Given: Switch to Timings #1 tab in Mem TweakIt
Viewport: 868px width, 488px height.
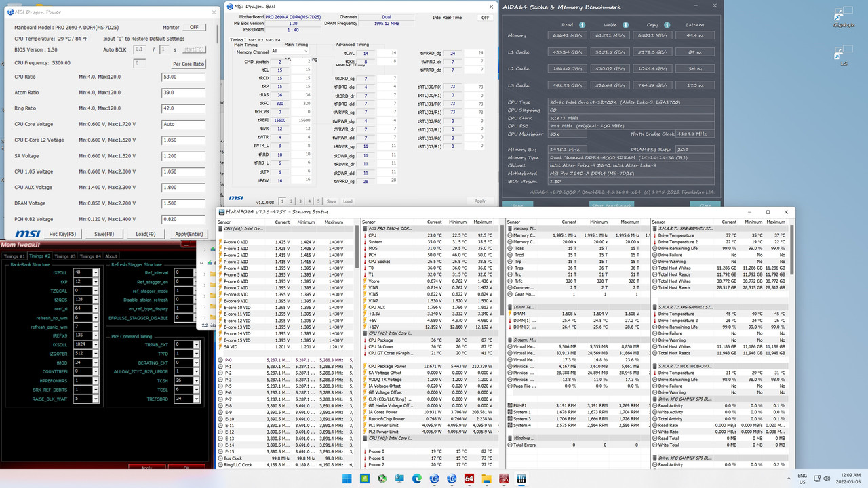Looking at the screenshot, I should tap(15, 256).
